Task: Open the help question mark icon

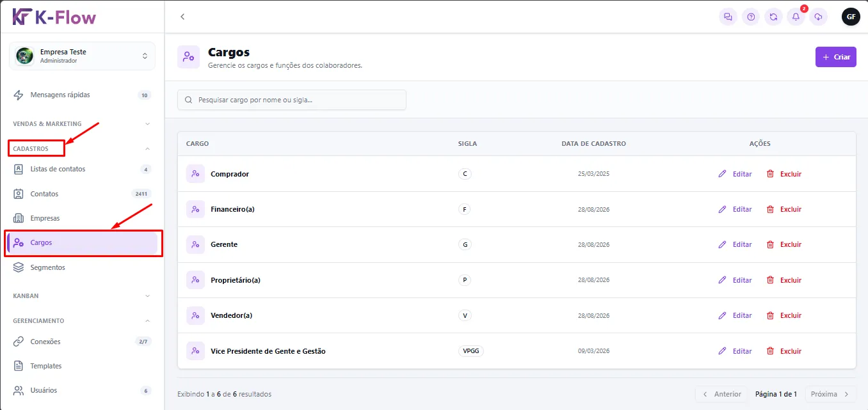Action: coord(751,17)
